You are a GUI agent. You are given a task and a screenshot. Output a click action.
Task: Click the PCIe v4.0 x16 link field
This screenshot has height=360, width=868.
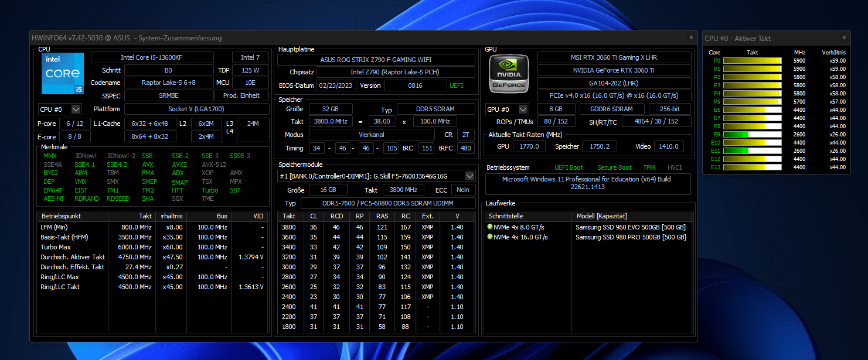[x=614, y=95]
